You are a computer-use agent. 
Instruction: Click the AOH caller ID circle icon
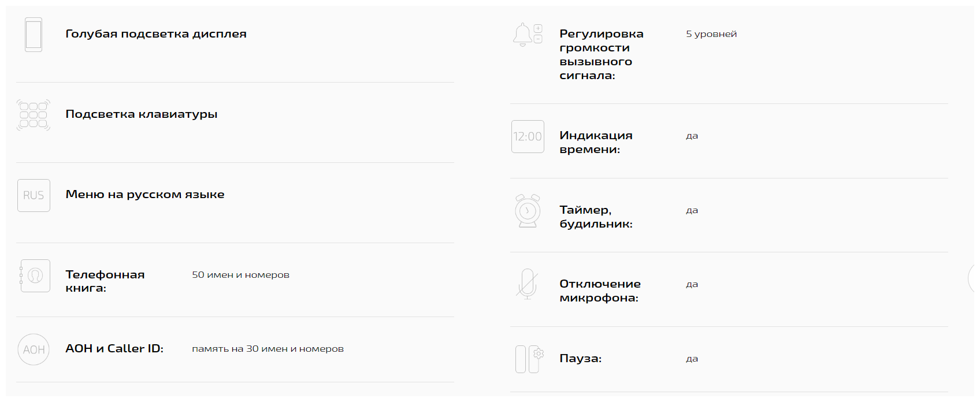(x=34, y=349)
